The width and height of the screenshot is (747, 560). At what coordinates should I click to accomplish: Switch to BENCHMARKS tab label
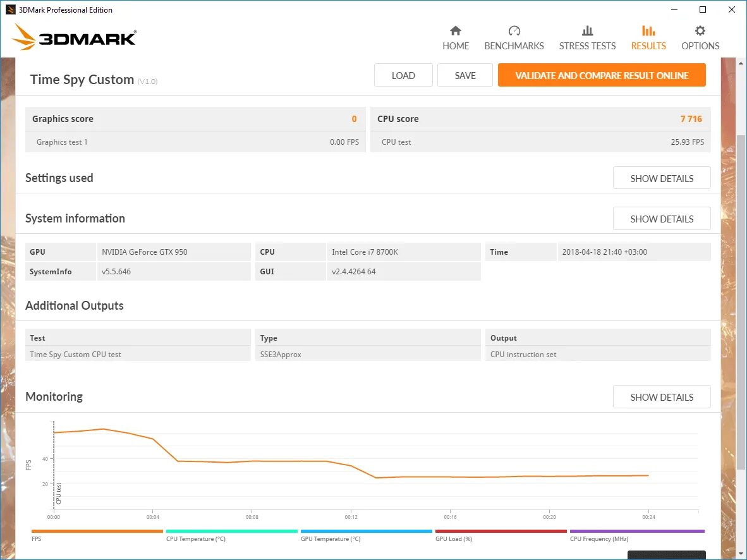coord(514,46)
